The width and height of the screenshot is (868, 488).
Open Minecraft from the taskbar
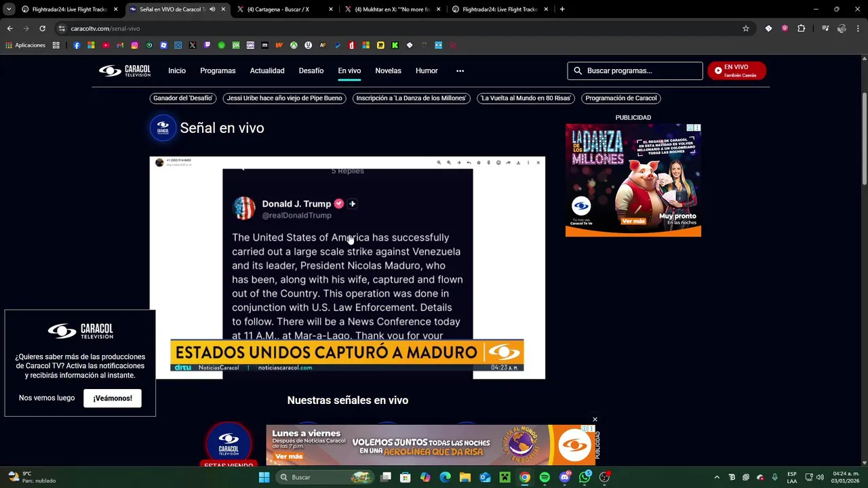coord(505,477)
